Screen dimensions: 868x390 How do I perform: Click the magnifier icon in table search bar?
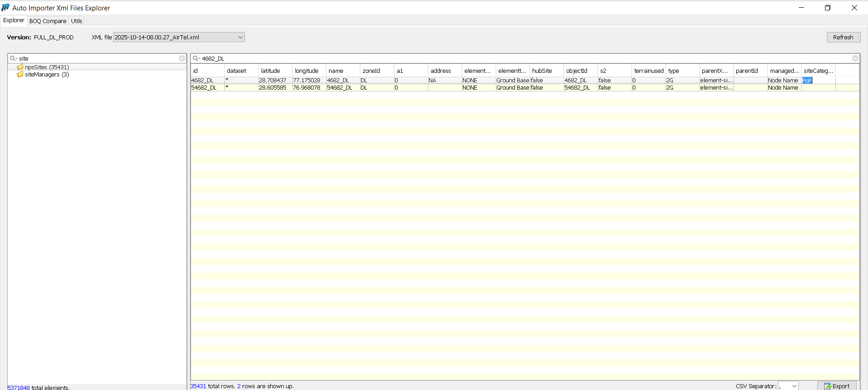(x=196, y=58)
